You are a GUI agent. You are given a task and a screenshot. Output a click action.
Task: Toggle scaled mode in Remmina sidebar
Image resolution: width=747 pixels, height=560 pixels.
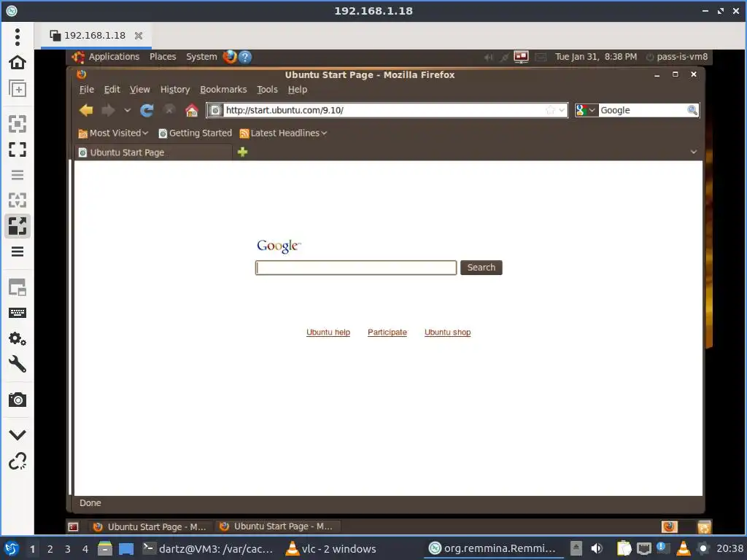click(18, 226)
